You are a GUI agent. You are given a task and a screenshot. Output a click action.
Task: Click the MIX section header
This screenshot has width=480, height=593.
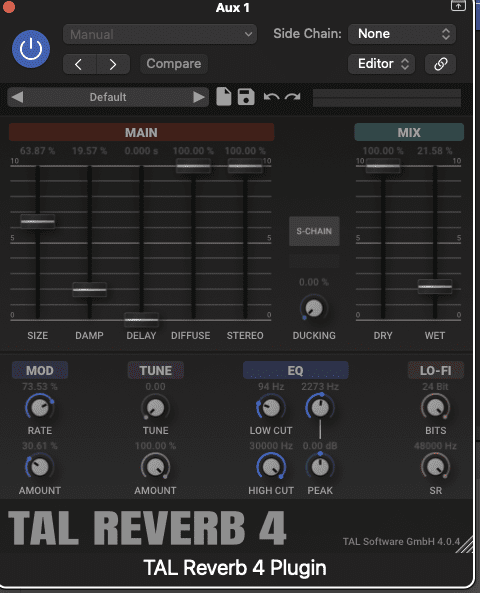pos(409,132)
